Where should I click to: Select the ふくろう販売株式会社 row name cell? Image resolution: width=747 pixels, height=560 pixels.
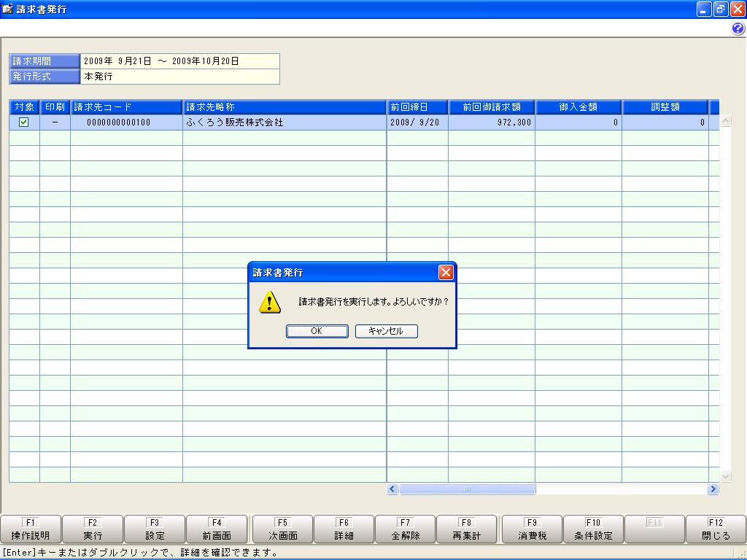tap(285, 122)
